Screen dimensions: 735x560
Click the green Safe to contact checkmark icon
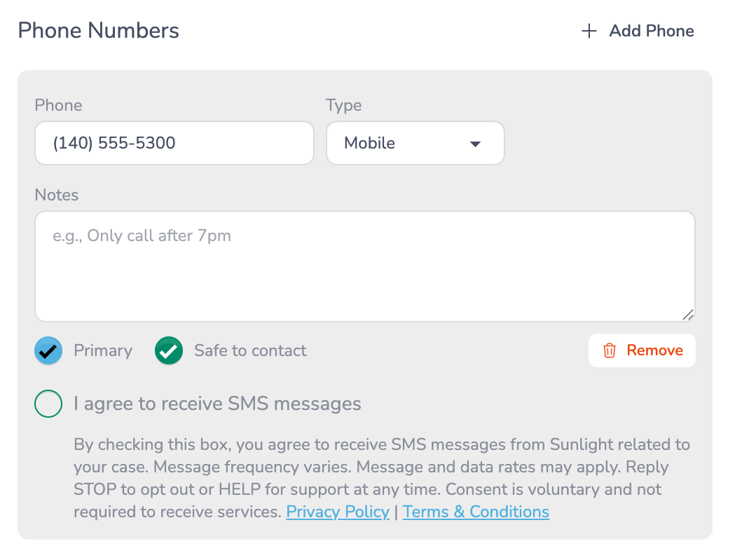click(x=168, y=350)
